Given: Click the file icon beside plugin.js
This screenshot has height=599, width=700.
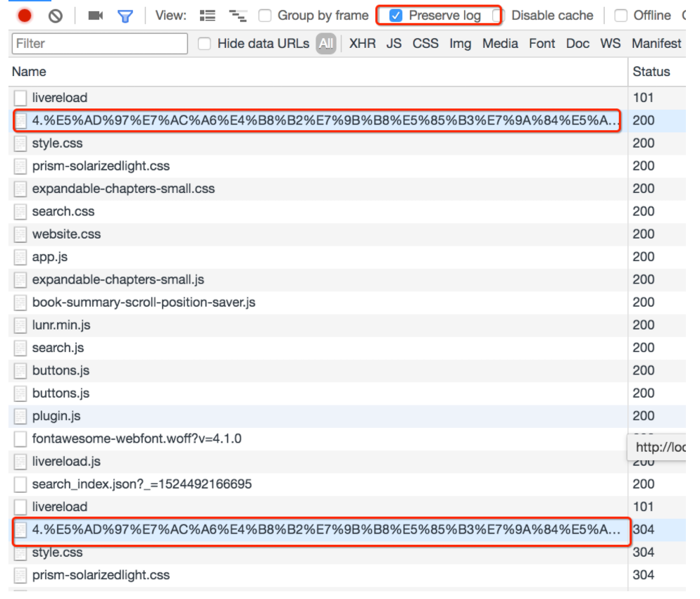Looking at the screenshot, I should (x=20, y=416).
